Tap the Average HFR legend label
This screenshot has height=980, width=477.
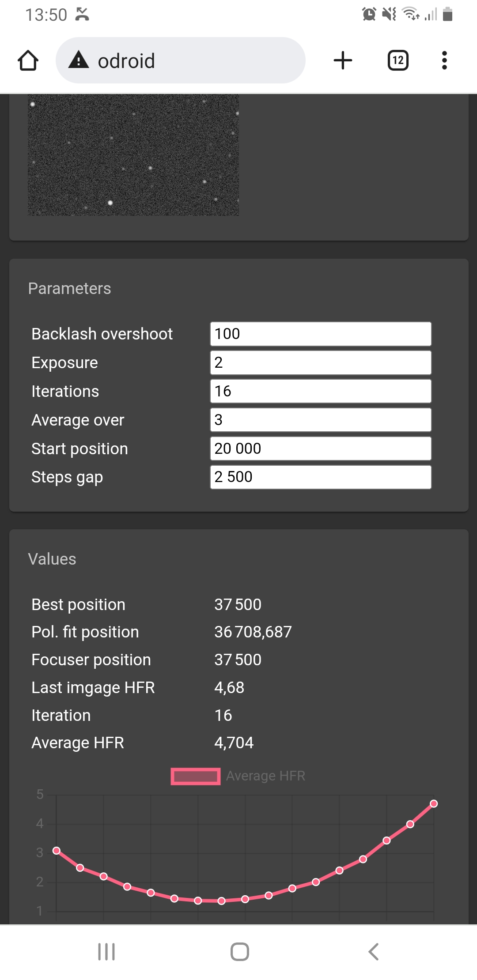[265, 776]
